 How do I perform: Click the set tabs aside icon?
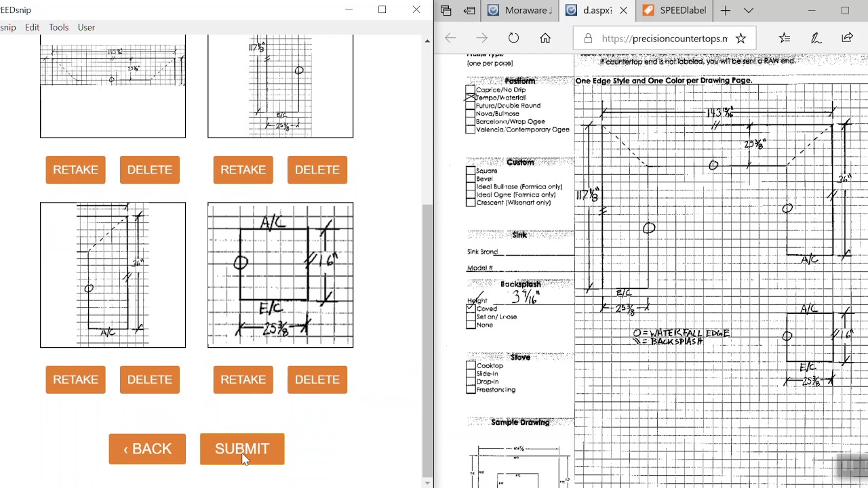click(469, 10)
